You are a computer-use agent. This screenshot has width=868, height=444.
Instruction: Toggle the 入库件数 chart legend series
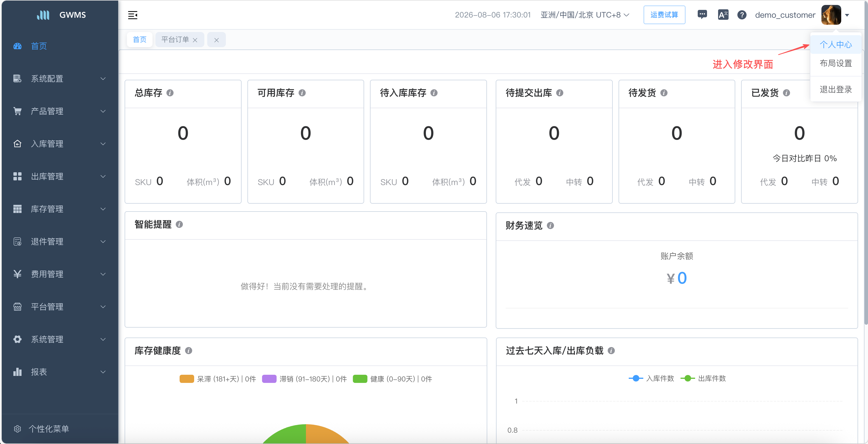pos(651,379)
